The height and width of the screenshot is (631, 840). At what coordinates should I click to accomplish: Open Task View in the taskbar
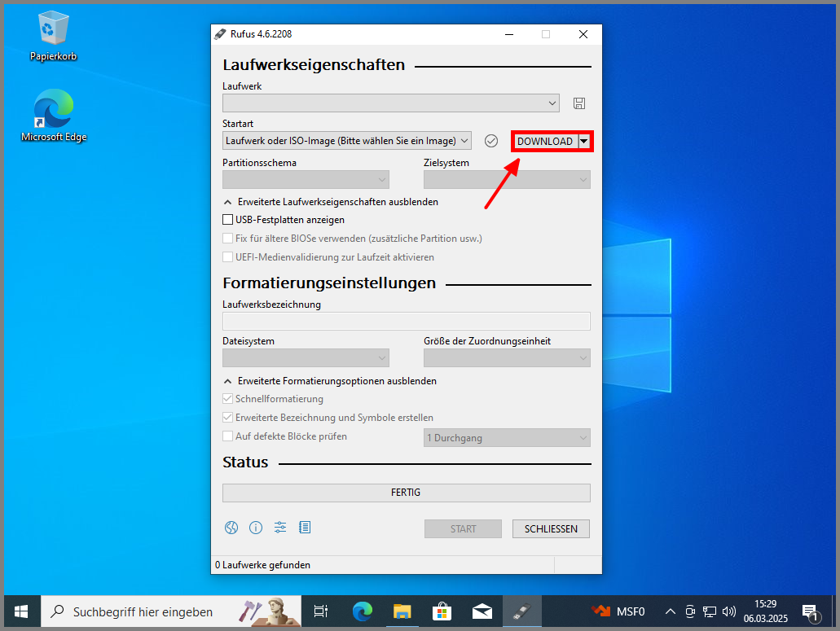click(321, 611)
